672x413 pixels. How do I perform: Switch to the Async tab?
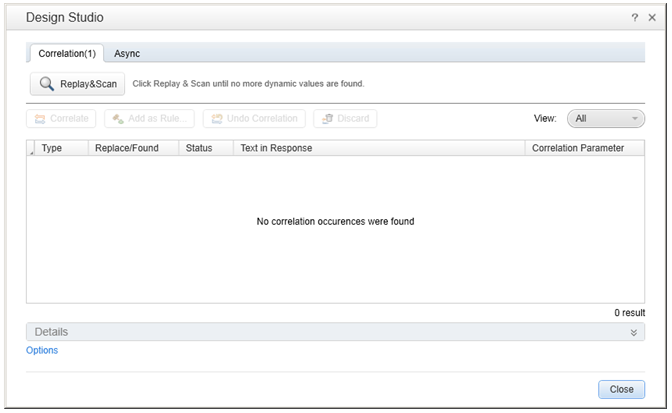click(127, 53)
